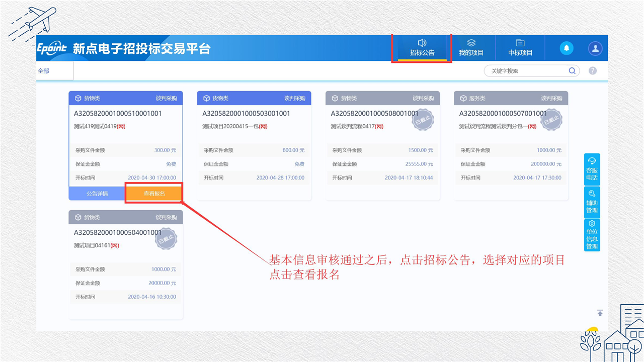Click the notification bell icon
The width and height of the screenshot is (644, 362).
pyautogui.click(x=567, y=48)
